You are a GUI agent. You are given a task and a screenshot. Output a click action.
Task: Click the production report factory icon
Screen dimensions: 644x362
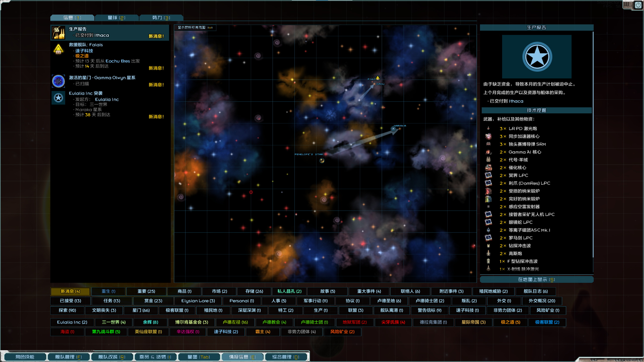tap(59, 33)
